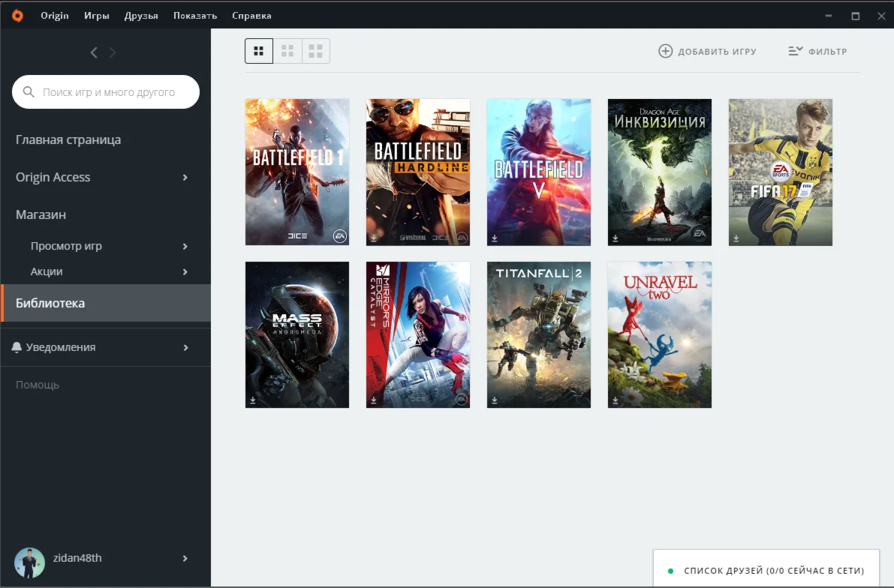Click the notifications bell icon
This screenshot has height=588, width=894.
click(17, 346)
